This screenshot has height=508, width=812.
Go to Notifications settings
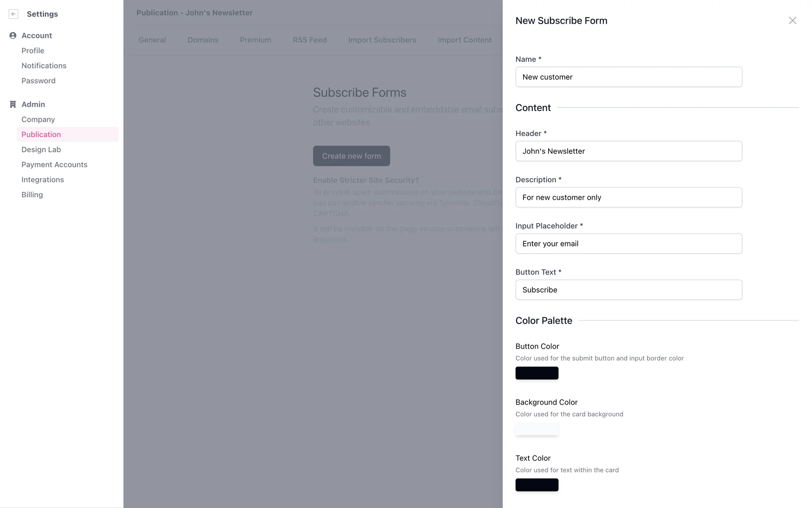click(44, 66)
